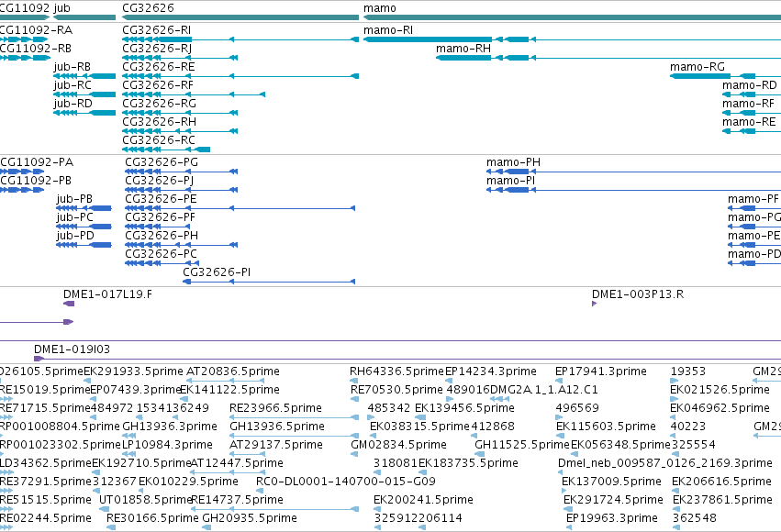This screenshot has width=781, height=532.
Task: Select protein CG32626-PF
Action: [x=161, y=217]
